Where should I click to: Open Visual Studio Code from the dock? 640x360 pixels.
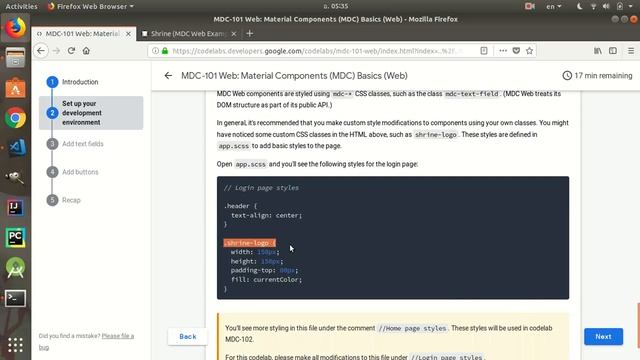(16, 148)
